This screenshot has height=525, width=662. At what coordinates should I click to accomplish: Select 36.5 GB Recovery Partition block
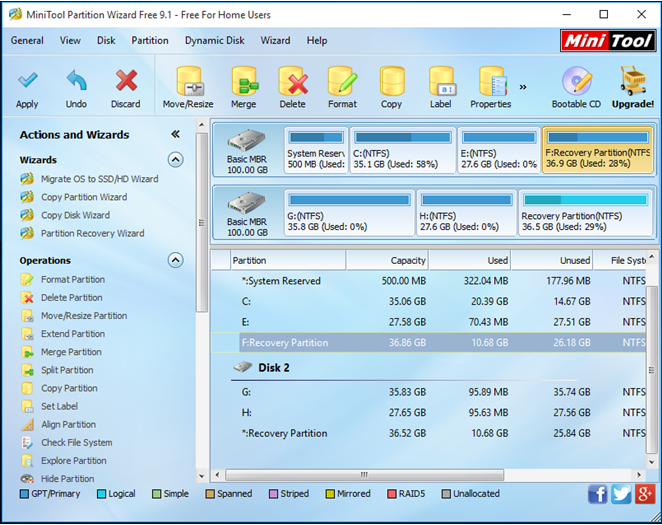point(586,213)
